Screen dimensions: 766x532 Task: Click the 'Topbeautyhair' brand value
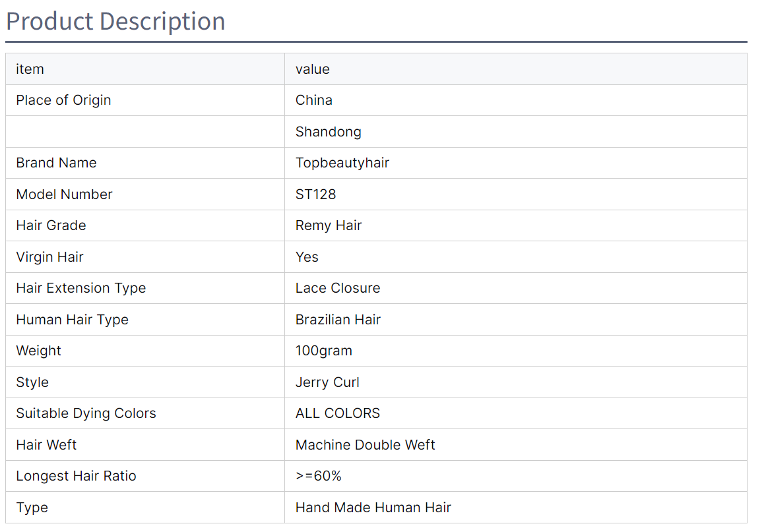click(342, 163)
